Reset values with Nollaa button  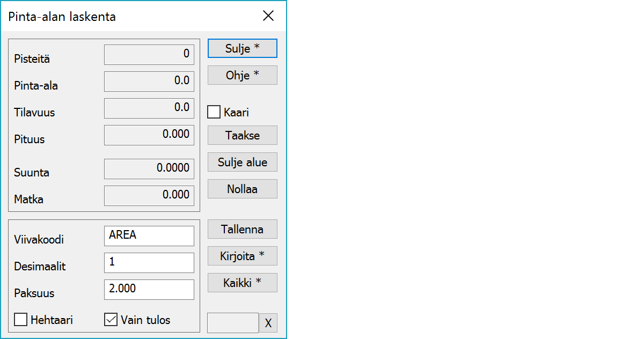pyautogui.click(x=242, y=189)
